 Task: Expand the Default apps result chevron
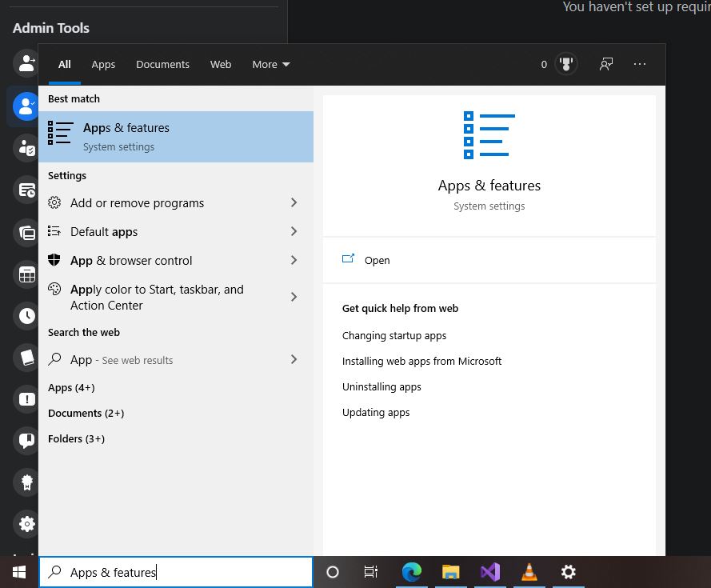294,232
